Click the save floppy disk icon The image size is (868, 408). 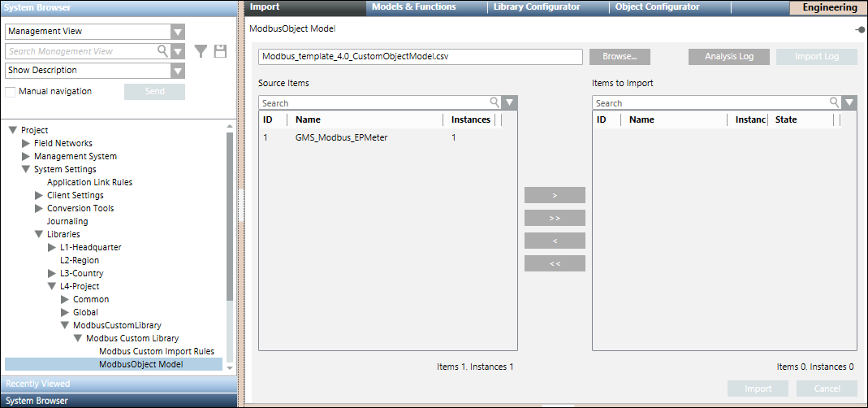point(220,51)
